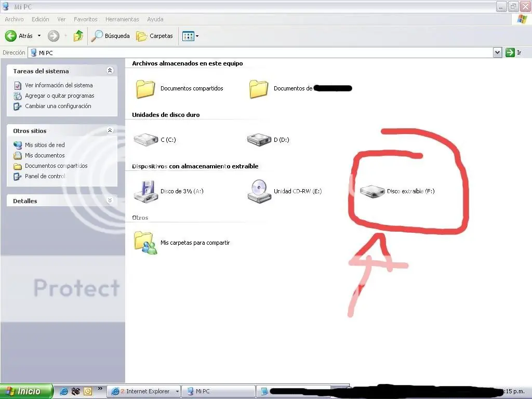The height and width of the screenshot is (399, 532).
Task: Click Ver información del sistema link
Action: tap(59, 85)
